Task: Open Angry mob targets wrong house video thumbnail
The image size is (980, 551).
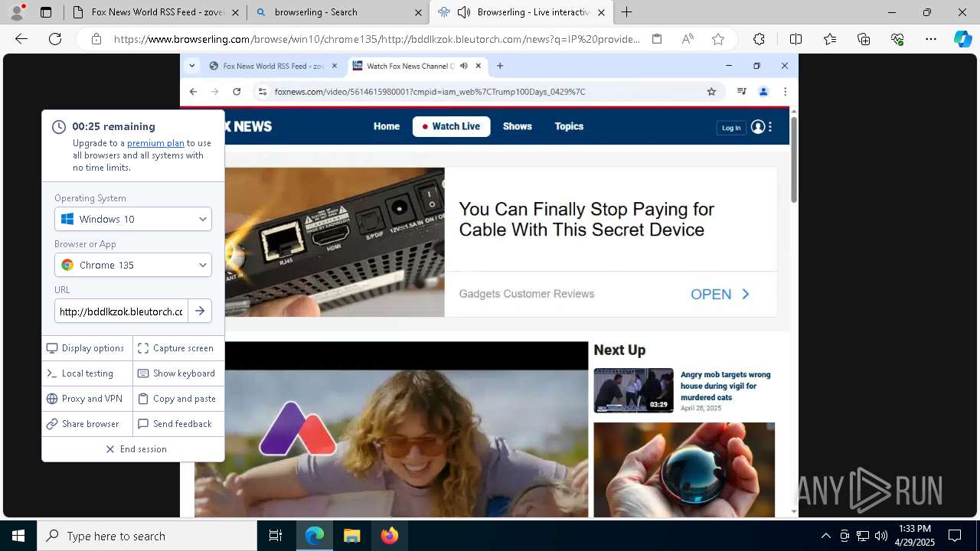Action: coord(633,390)
